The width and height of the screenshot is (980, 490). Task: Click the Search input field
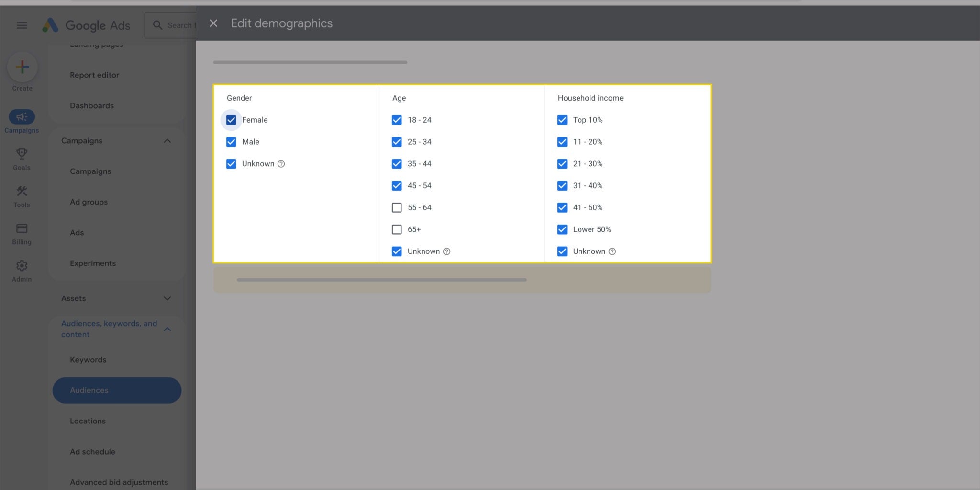pyautogui.click(x=171, y=25)
